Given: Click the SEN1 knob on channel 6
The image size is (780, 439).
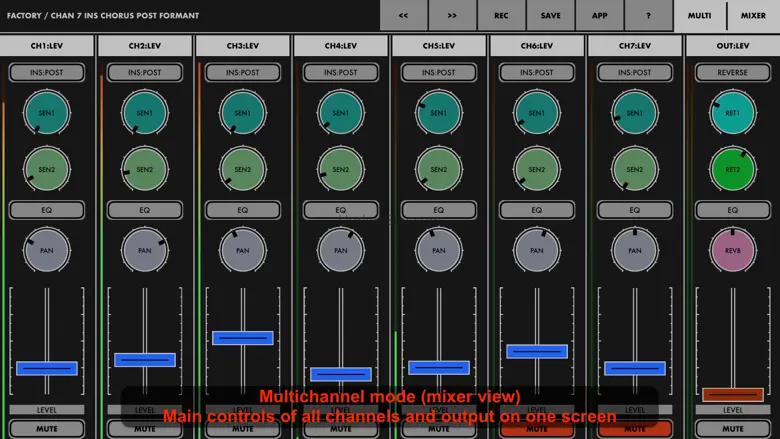Looking at the screenshot, I should [x=537, y=114].
